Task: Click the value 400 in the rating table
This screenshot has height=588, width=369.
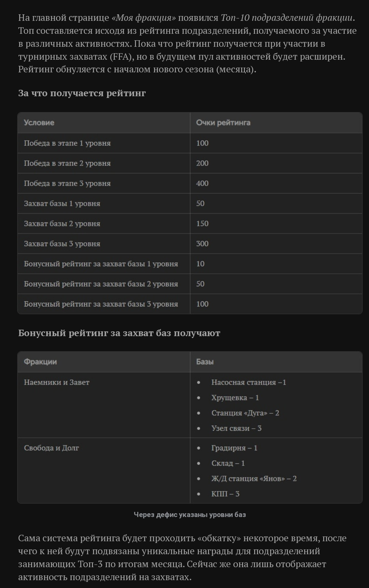Action: point(202,183)
